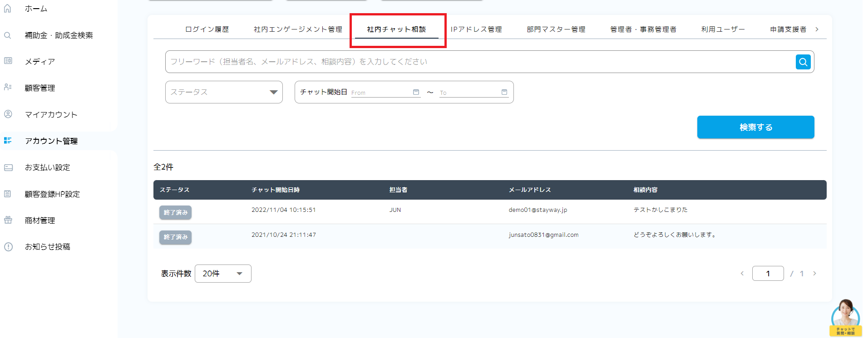Select the 2021/10/24 21:11:47 cell
Image resolution: width=868 pixels, height=338 pixels.
[x=284, y=235]
